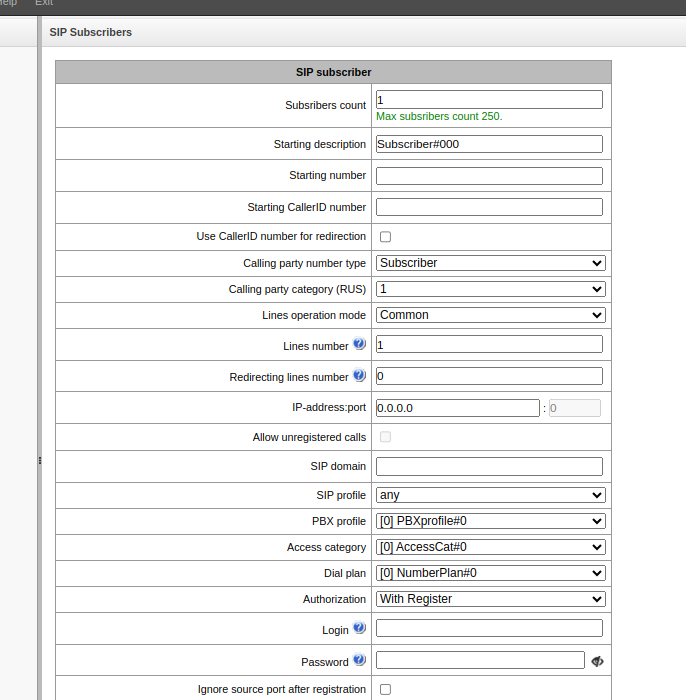The width and height of the screenshot is (686, 700).
Task: Click the Subscribers count input field
Action: point(489,100)
